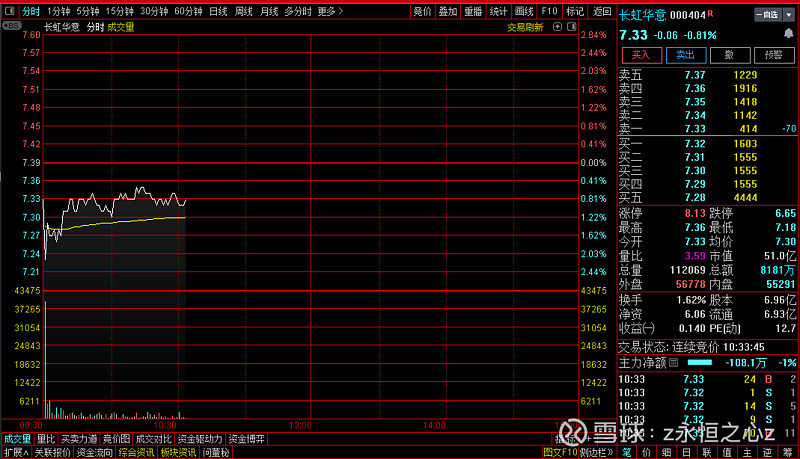The image size is (800, 459).
Task: Click the 竞价 toolbar item
Action: (x=422, y=11)
